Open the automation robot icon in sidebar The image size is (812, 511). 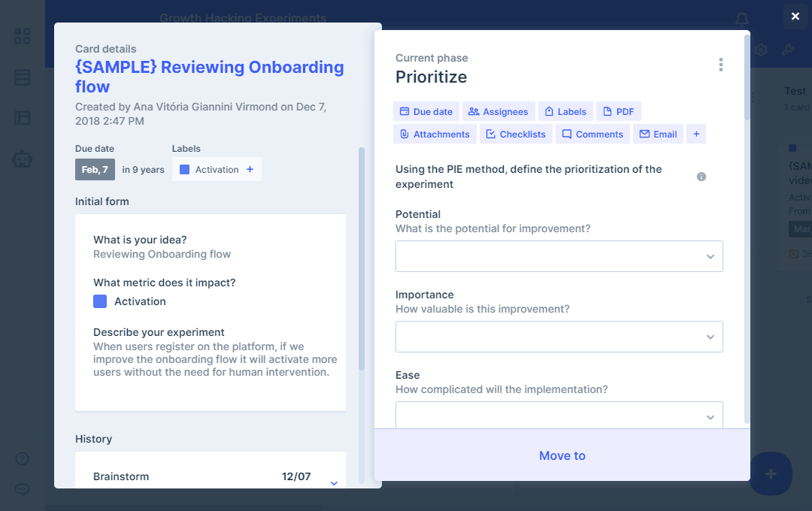23,159
